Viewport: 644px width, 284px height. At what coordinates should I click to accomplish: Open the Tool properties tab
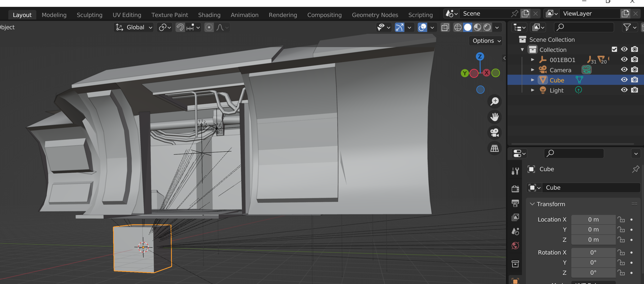click(x=515, y=171)
